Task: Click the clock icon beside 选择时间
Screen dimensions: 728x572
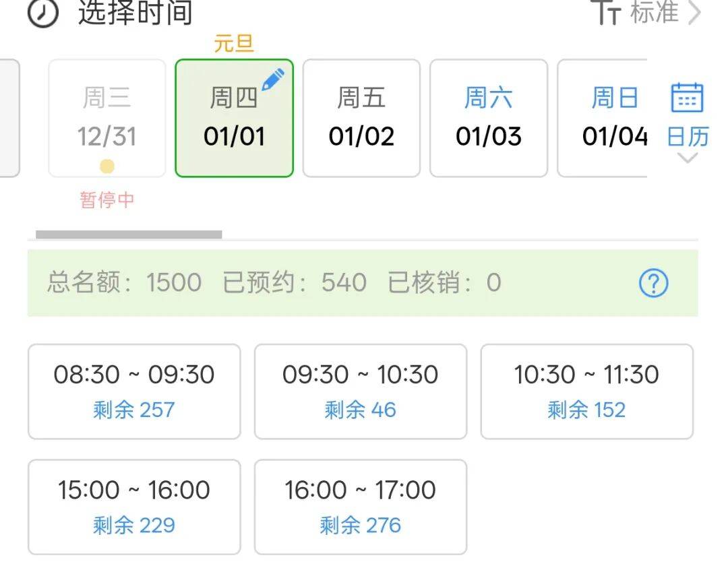Action: click(x=43, y=13)
